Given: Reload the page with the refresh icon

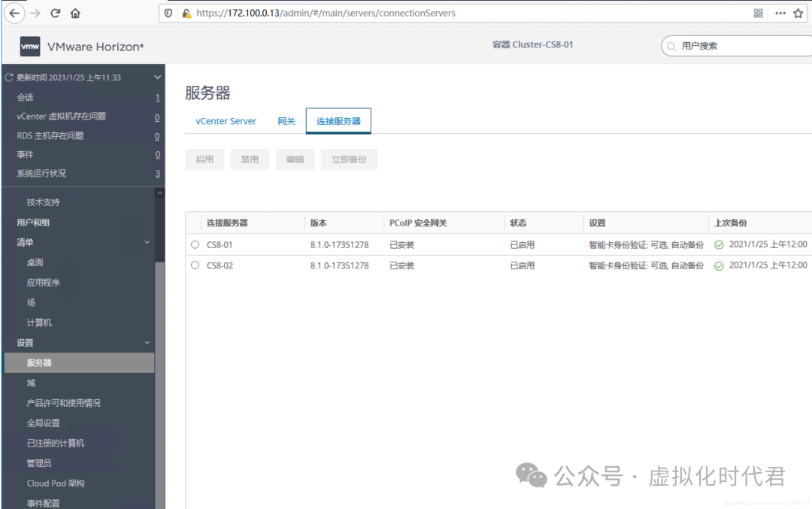Looking at the screenshot, I should click(x=56, y=14).
